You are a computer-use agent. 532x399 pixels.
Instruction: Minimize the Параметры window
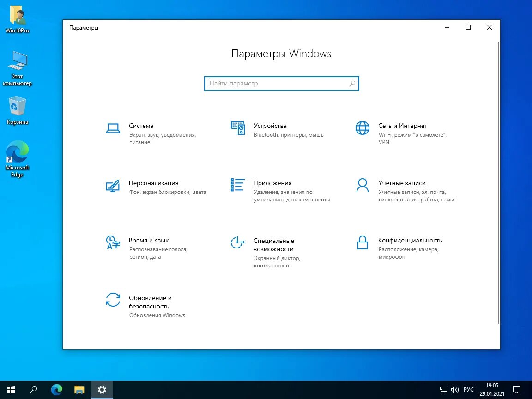click(447, 28)
